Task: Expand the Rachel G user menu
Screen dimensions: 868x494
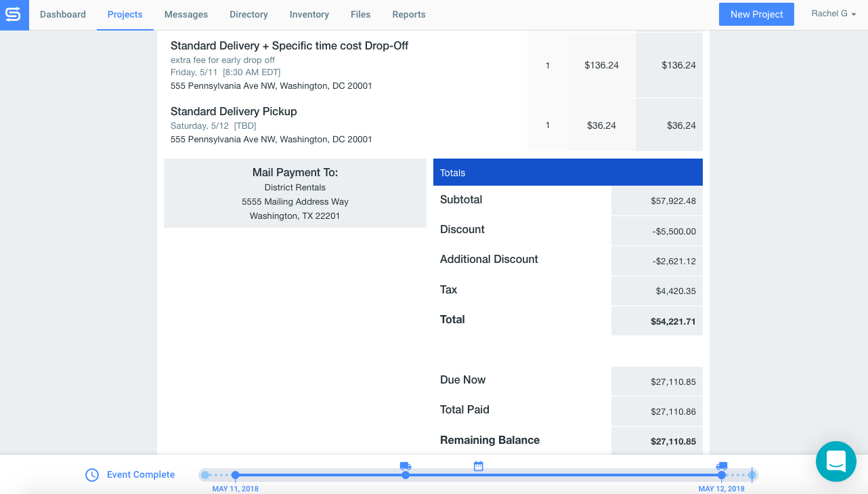Action: 834,14
